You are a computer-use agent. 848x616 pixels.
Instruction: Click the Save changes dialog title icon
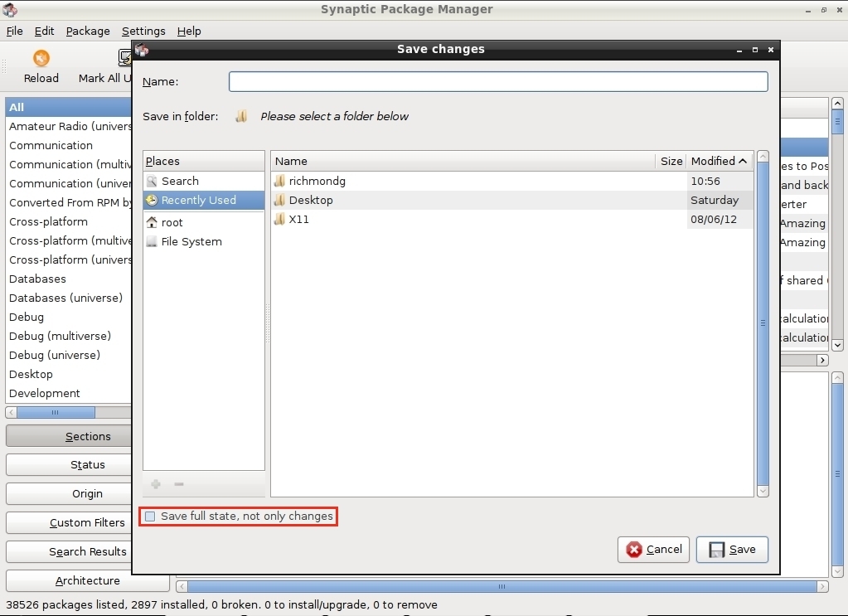142,50
